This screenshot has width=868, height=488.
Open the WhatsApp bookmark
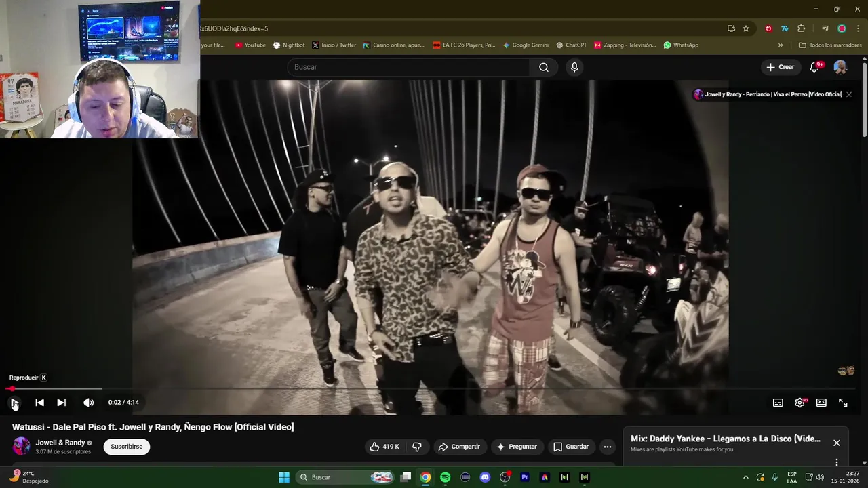click(x=681, y=45)
